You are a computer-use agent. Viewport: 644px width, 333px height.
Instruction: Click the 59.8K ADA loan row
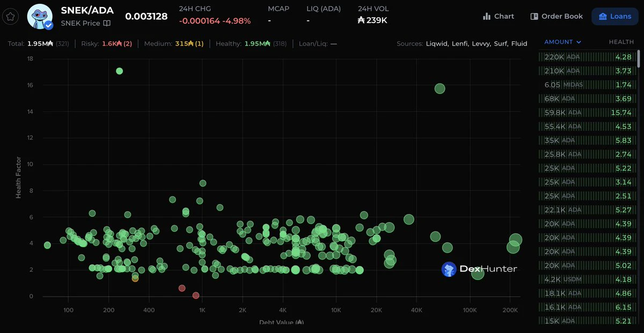(587, 113)
